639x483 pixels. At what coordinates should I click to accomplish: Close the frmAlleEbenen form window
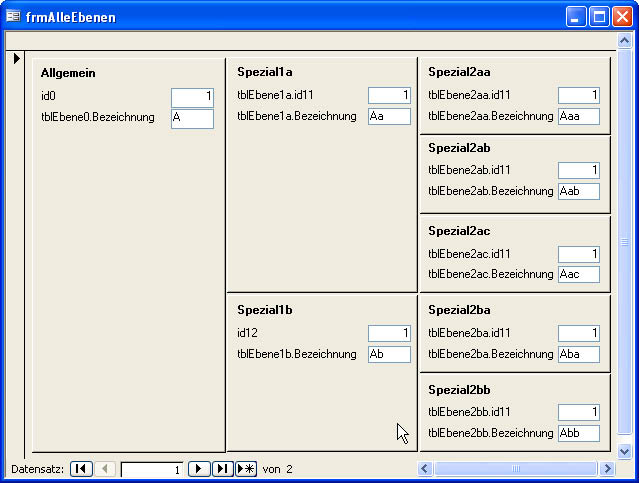[622, 16]
